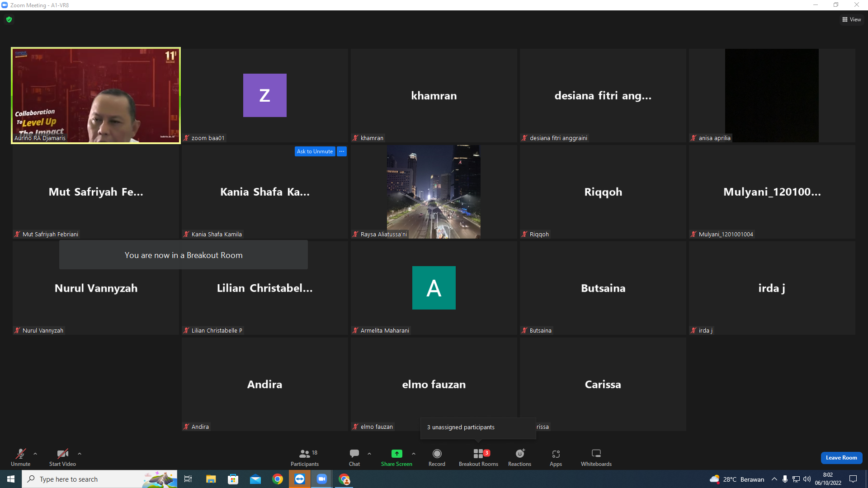Select Raysa Aliatussa'ni city photo tile
The image size is (868, 488).
434,192
